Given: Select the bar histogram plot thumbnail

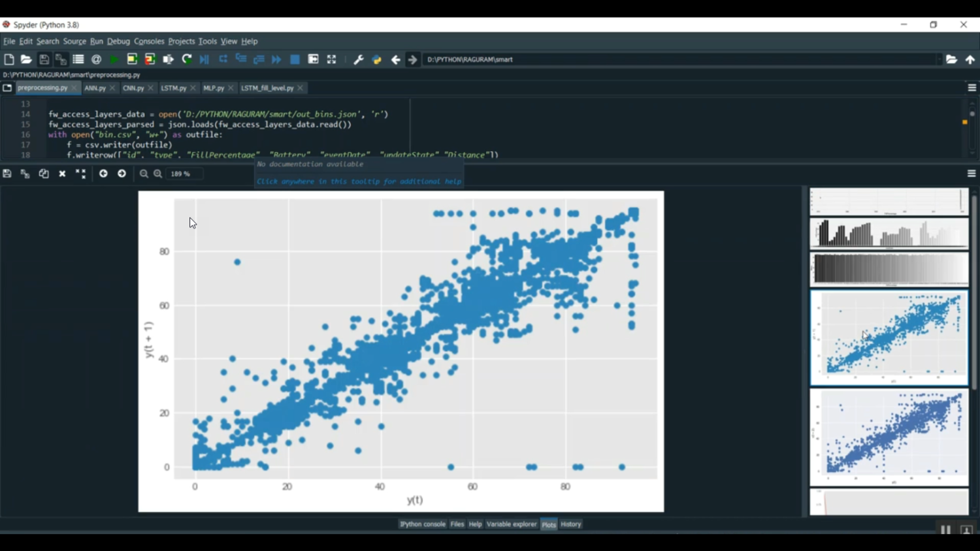Looking at the screenshot, I should (x=889, y=233).
